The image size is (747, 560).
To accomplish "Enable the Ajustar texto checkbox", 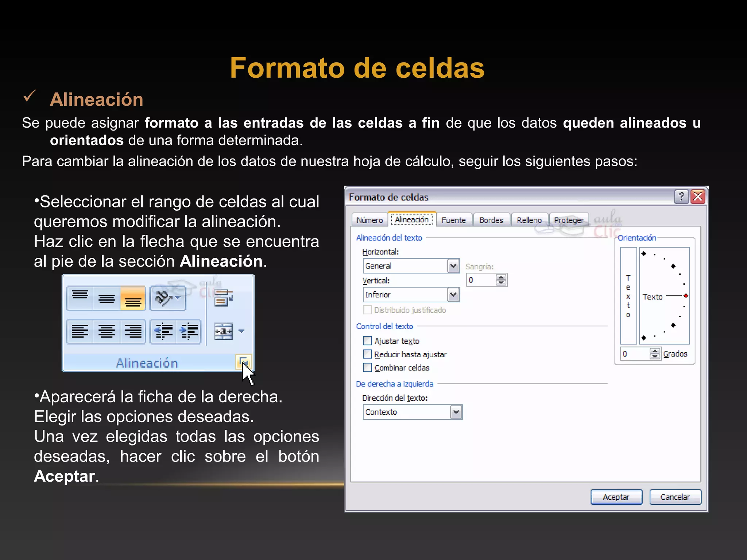I will (367, 341).
